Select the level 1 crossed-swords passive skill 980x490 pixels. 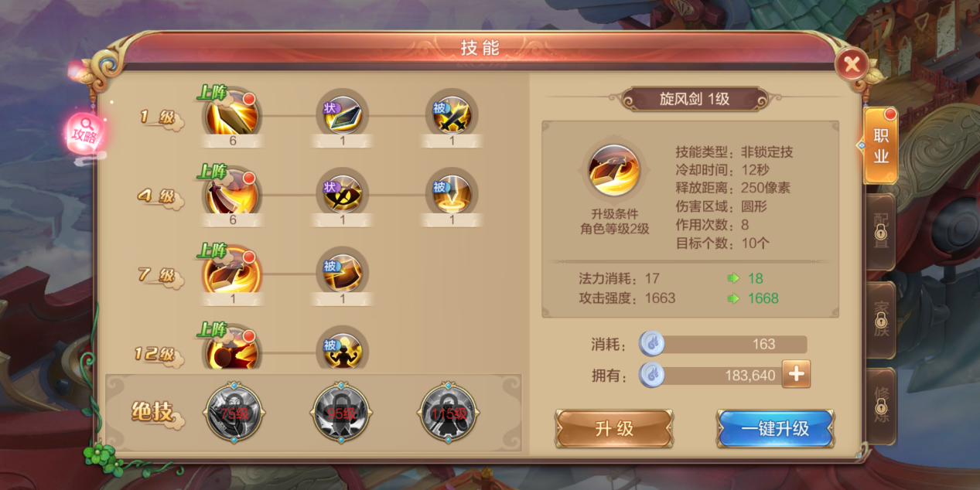tap(452, 114)
